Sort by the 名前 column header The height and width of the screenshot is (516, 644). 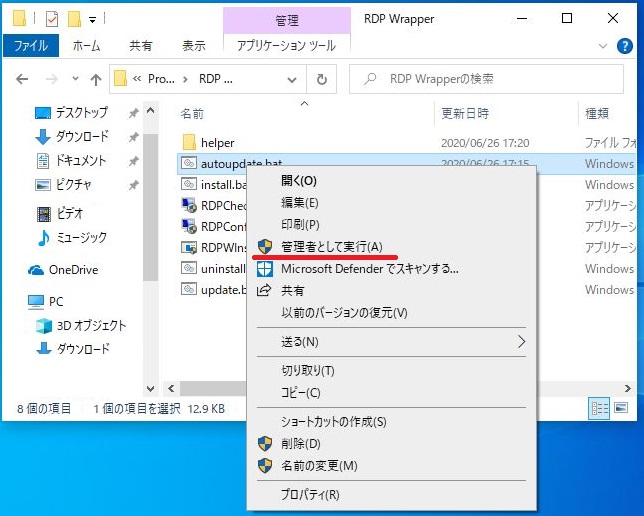click(192, 114)
